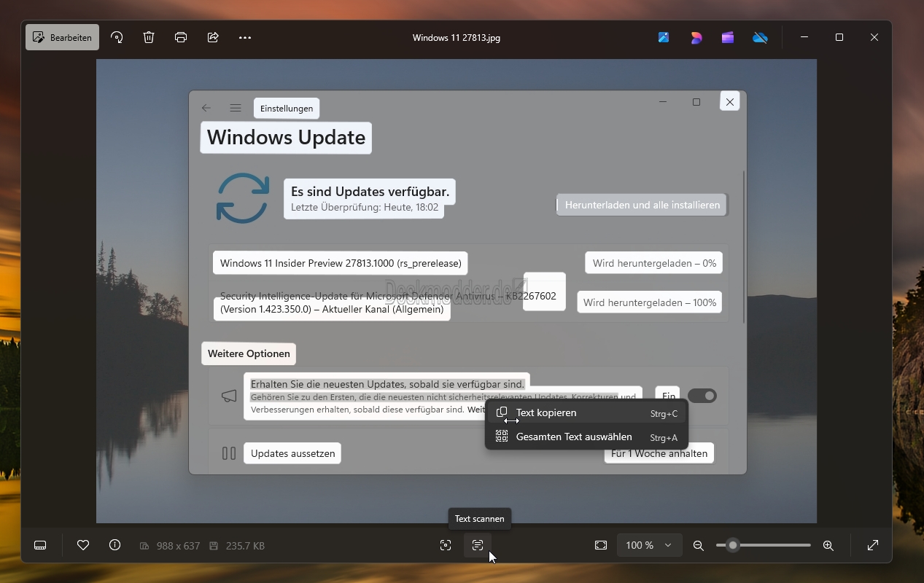Zoom in with the plus magnifier icon

(x=828, y=545)
